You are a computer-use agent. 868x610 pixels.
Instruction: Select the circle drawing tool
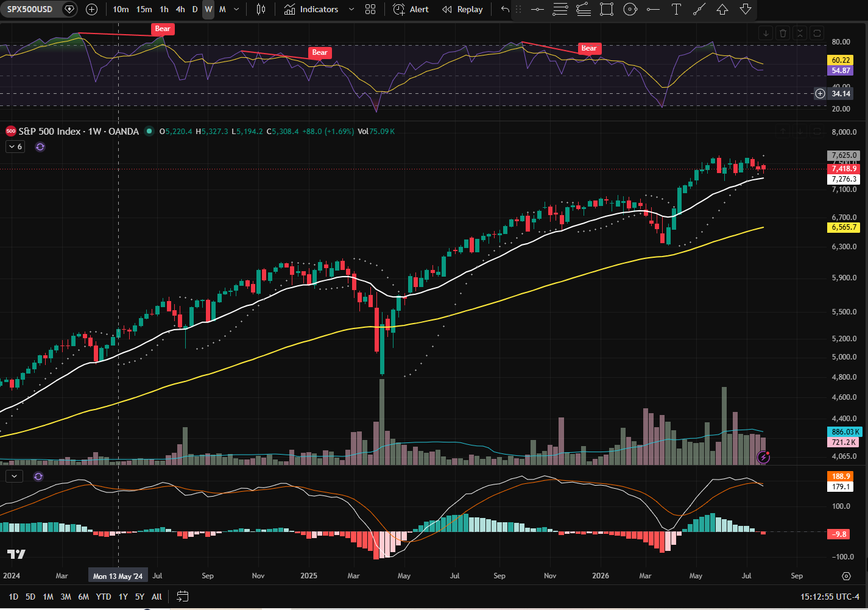coord(630,9)
